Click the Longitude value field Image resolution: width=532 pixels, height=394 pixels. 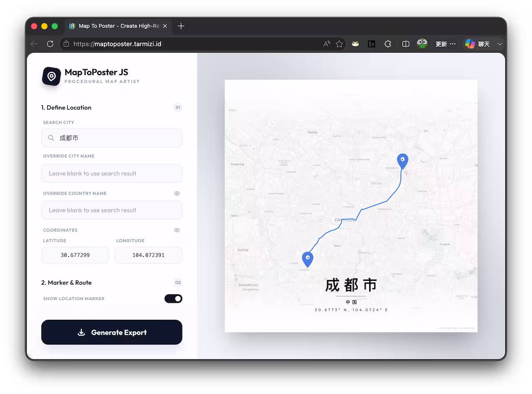tap(148, 255)
